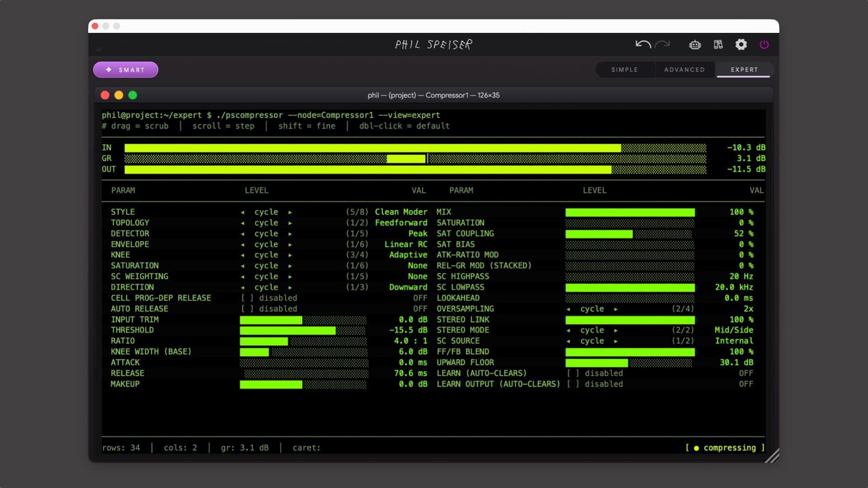Click the INPUT TRIM level slider
Image resolution: width=868 pixels, height=488 pixels.
pyautogui.click(x=303, y=320)
